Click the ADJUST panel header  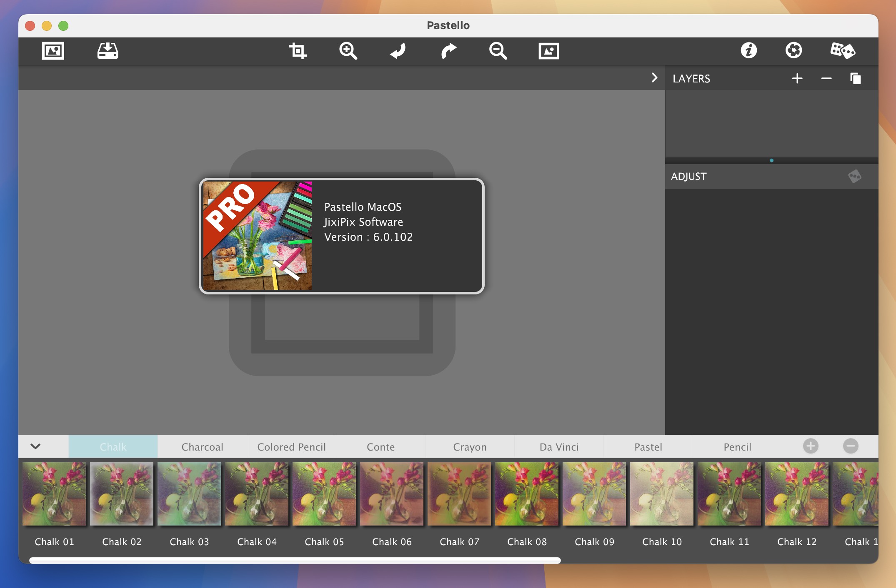tap(688, 177)
